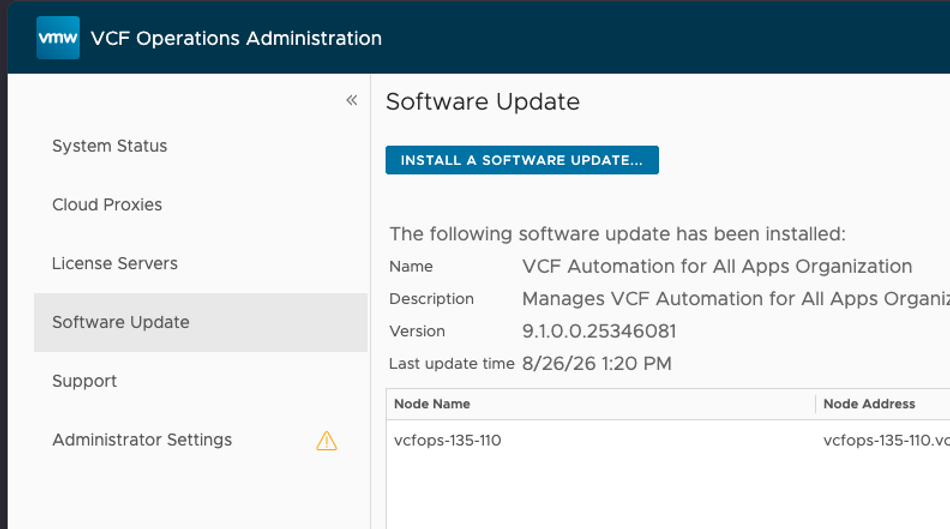950x529 pixels.
Task: Sort table by Node Address column
Action: click(869, 404)
